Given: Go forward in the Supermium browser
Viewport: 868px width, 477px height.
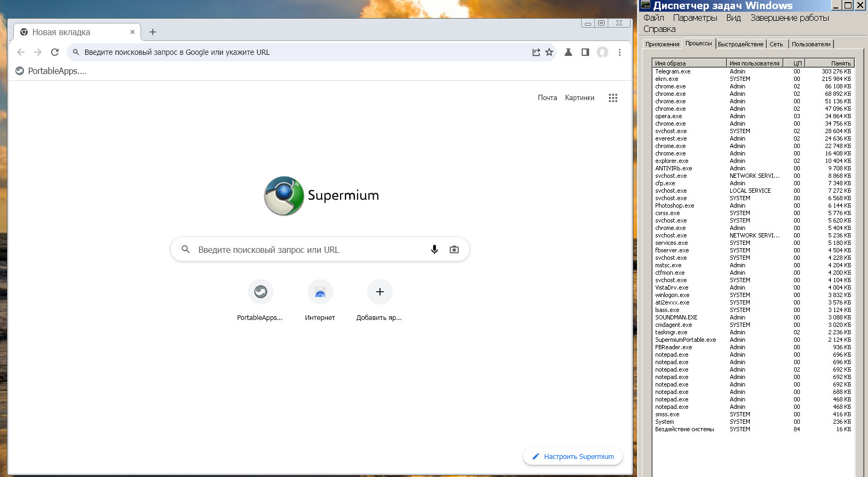Looking at the screenshot, I should [x=38, y=52].
